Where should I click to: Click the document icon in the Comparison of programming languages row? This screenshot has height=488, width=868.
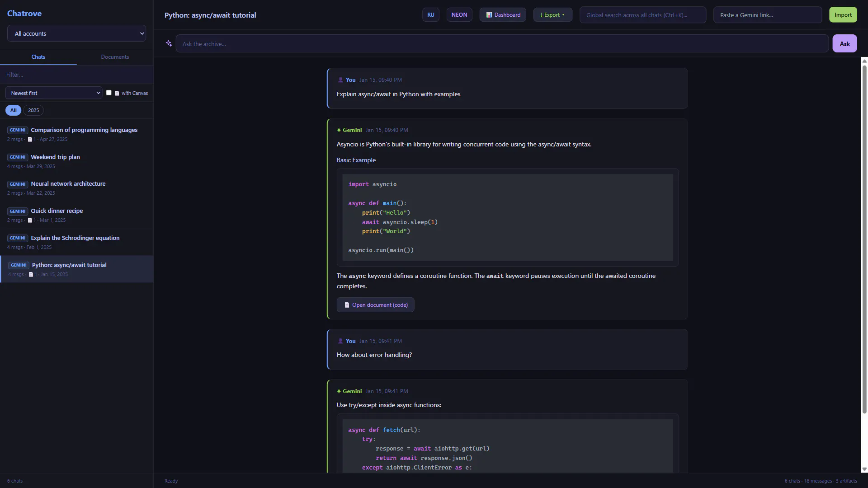(30, 139)
